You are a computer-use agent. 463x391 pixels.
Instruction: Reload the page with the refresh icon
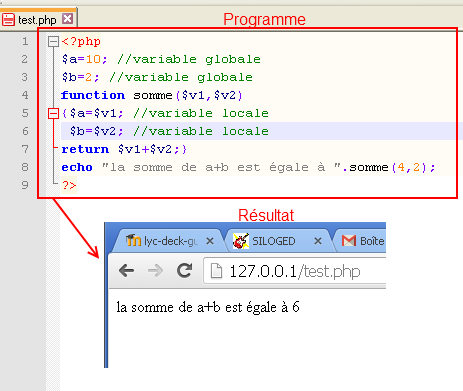[x=184, y=270]
